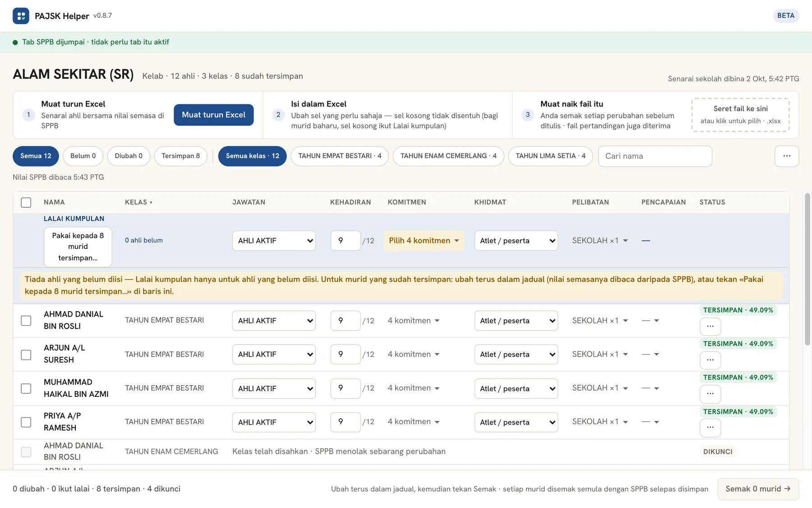
Task: Click the '0 ahli belum' text
Action: tap(144, 241)
